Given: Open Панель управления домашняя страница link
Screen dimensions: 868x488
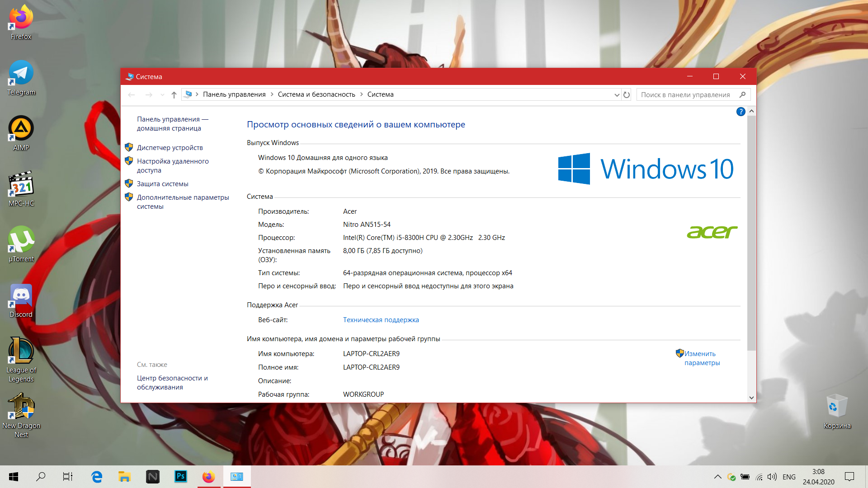Looking at the screenshot, I should pyautogui.click(x=173, y=124).
